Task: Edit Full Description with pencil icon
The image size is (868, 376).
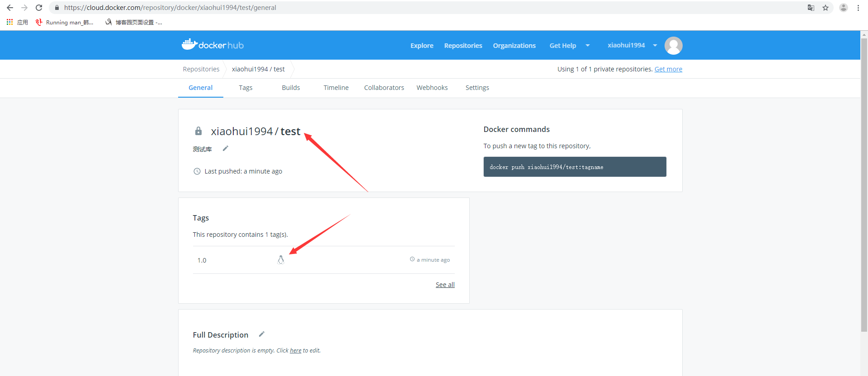Action: click(262, 334)
